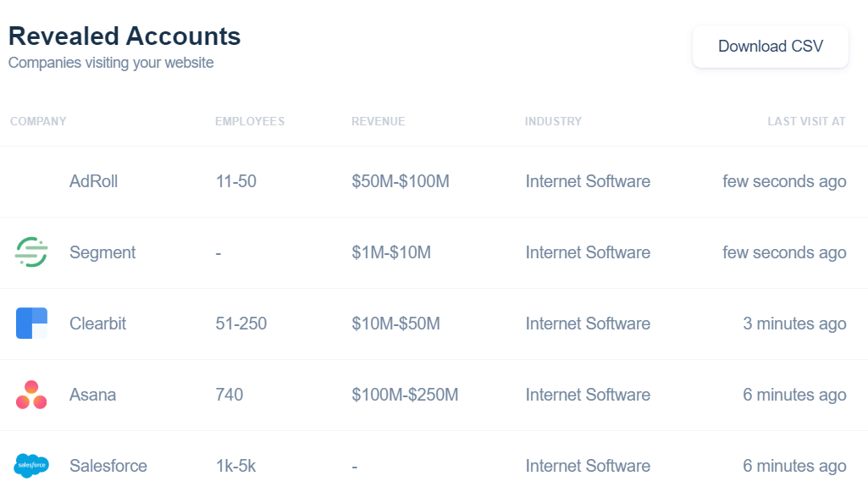Click the Clearbit blue logo icon
The image size is (868, 498).
(x=31, y=323)
